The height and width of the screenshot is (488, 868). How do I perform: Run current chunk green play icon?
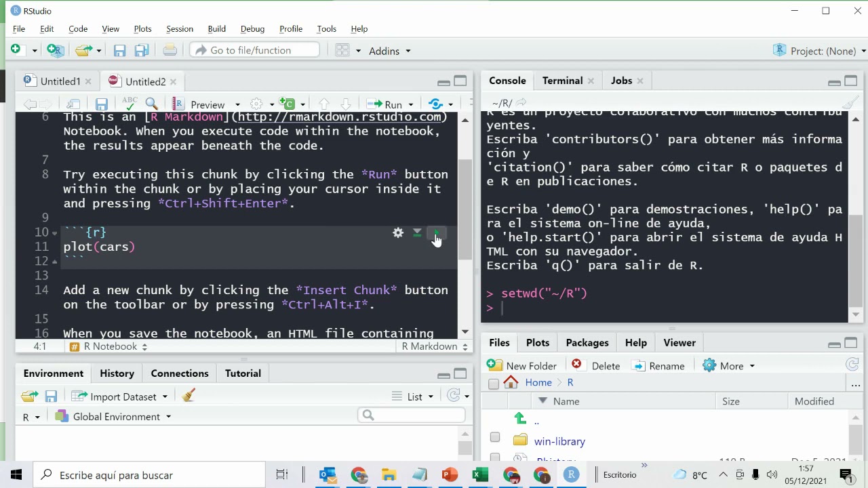(436, 232)
